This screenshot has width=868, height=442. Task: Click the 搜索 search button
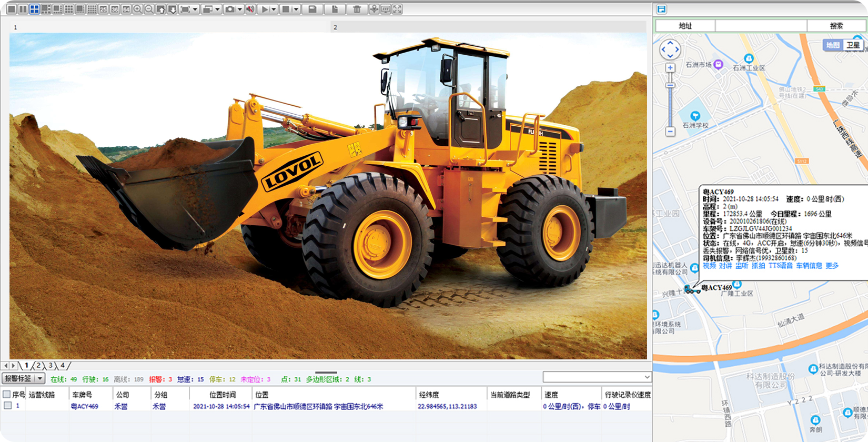836,25
